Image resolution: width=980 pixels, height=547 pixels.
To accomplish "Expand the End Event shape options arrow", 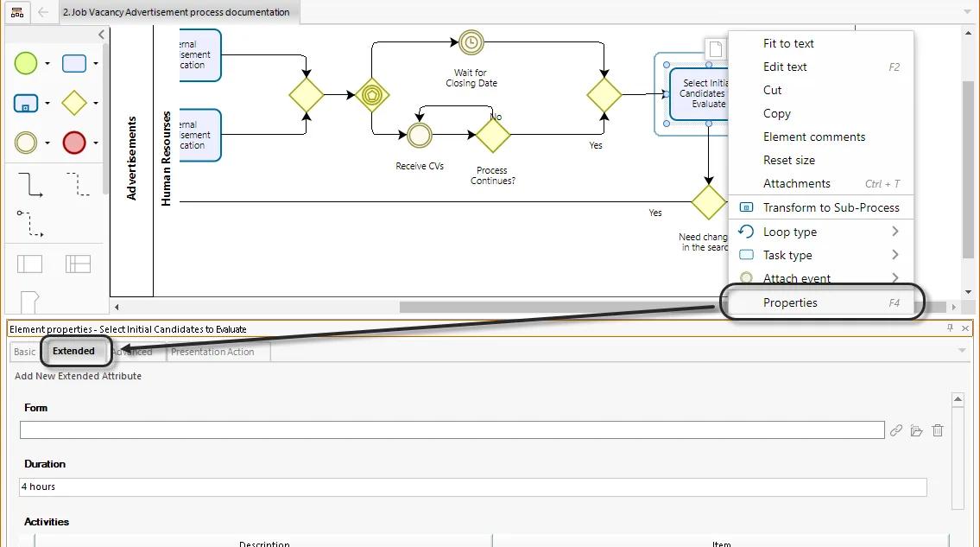I will pyautogui.click(x=96, y=143).
